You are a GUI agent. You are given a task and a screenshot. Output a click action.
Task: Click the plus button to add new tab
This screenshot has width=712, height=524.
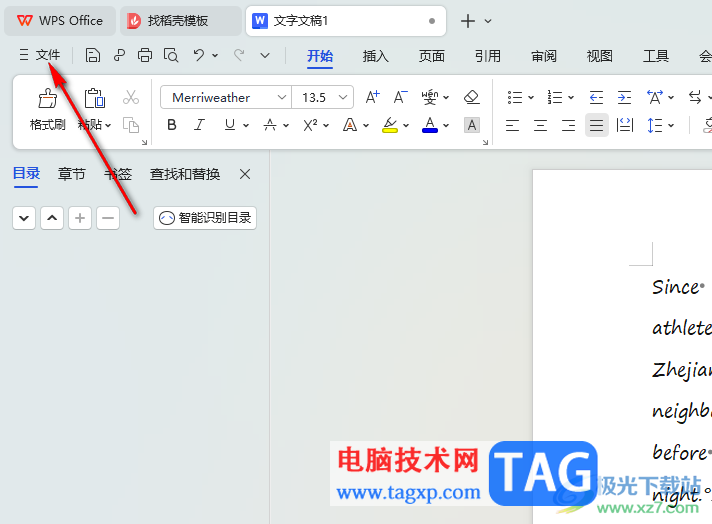pyautogui.click(x=468, y=21)
